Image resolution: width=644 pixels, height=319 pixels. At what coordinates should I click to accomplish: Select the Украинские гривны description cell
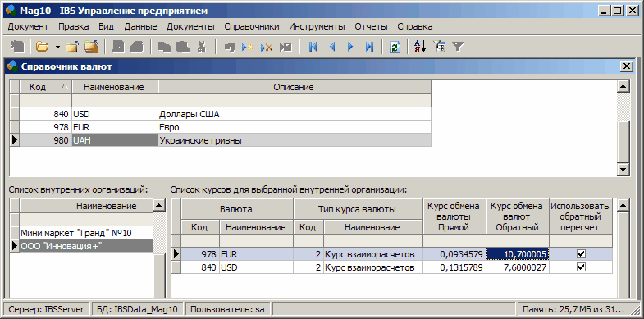(x=295, y=140)
